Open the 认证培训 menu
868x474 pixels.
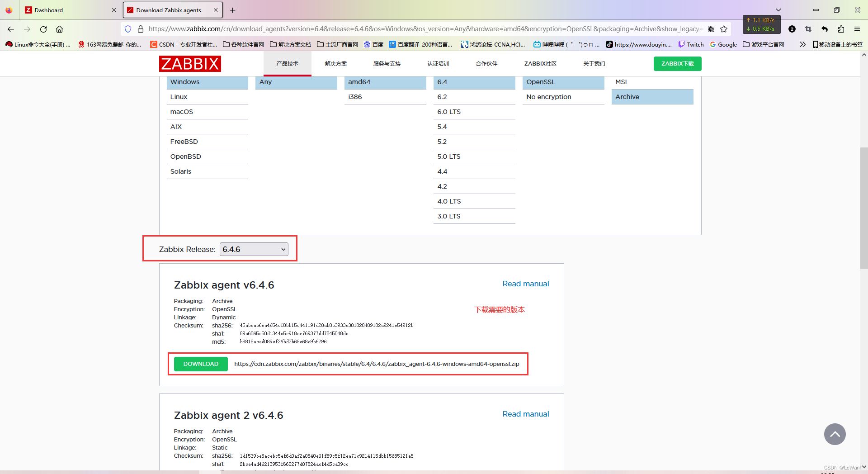coord(438,64)
